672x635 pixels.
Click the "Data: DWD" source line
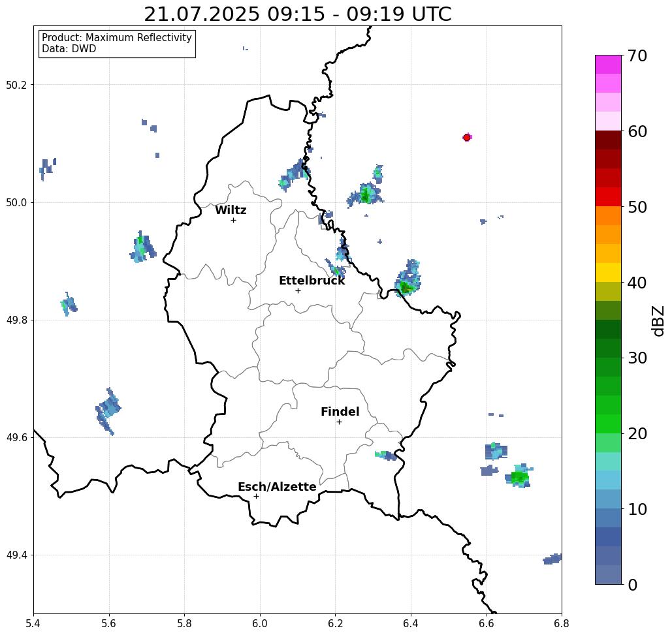(x=69, y=49)
